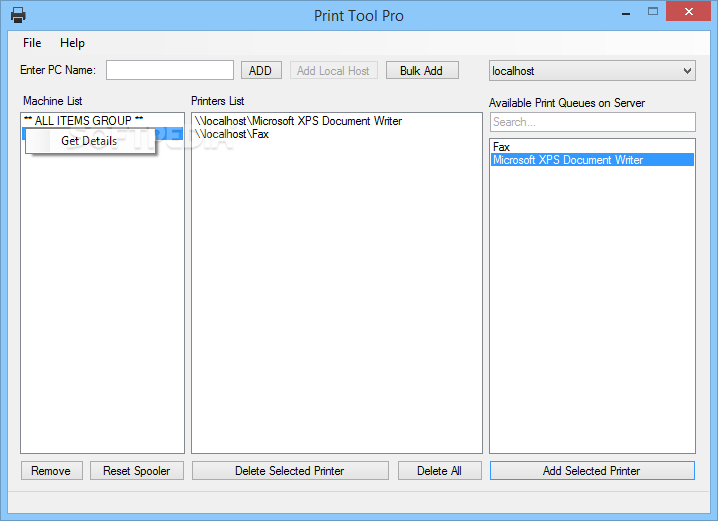
Task: Choose Get Details from context menu
Action: tap(90, 141)
